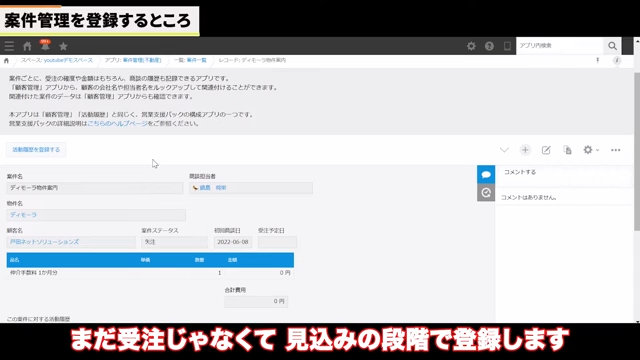Show comments panel speech-bubble tab
Screen dimensions: 640x360
486,174
